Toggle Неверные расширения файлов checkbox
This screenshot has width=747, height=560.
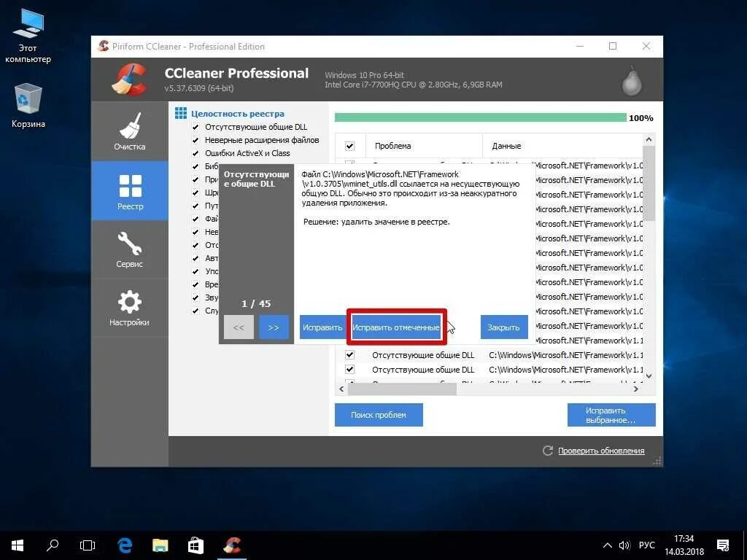[x=196, y=140]
